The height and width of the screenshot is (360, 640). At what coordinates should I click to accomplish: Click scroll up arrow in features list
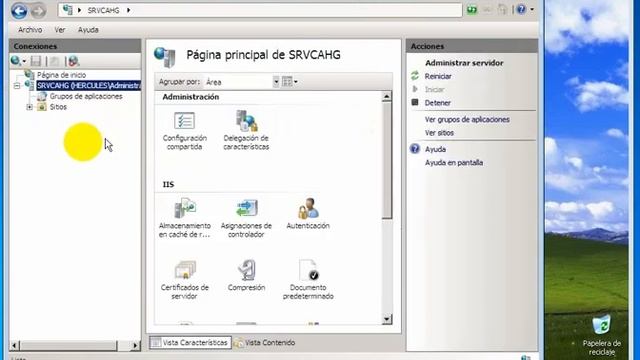click(387, 97)
